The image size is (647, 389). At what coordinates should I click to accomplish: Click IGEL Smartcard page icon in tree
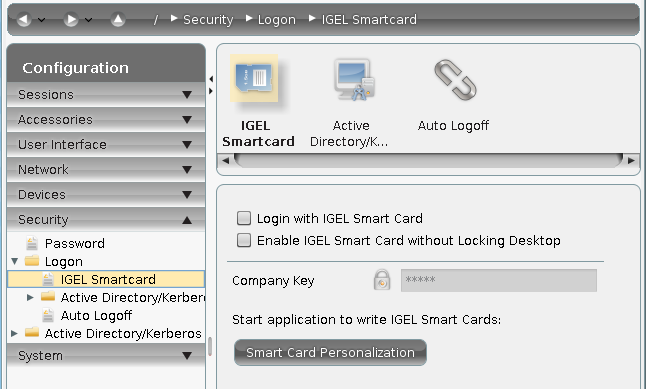[48, 279]
